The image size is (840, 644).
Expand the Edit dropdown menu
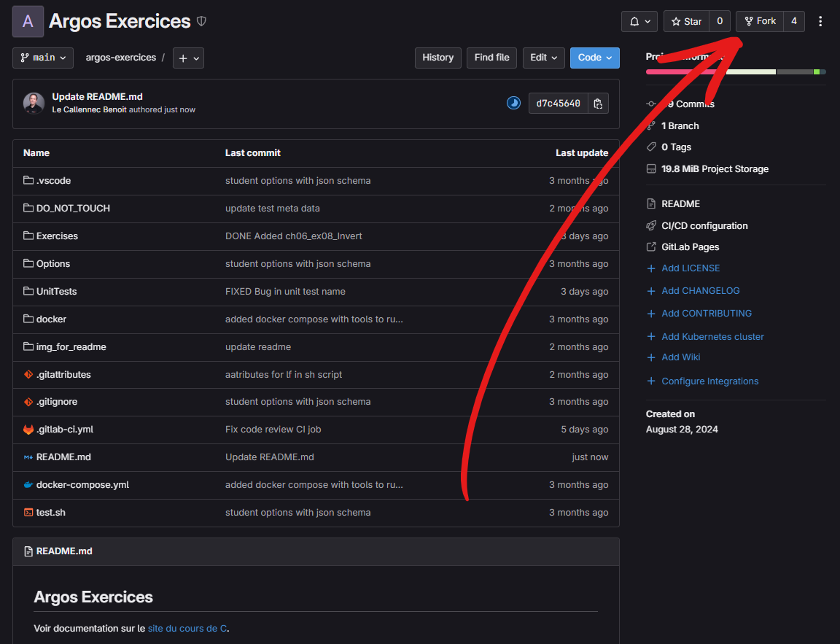tap(543, 58)
